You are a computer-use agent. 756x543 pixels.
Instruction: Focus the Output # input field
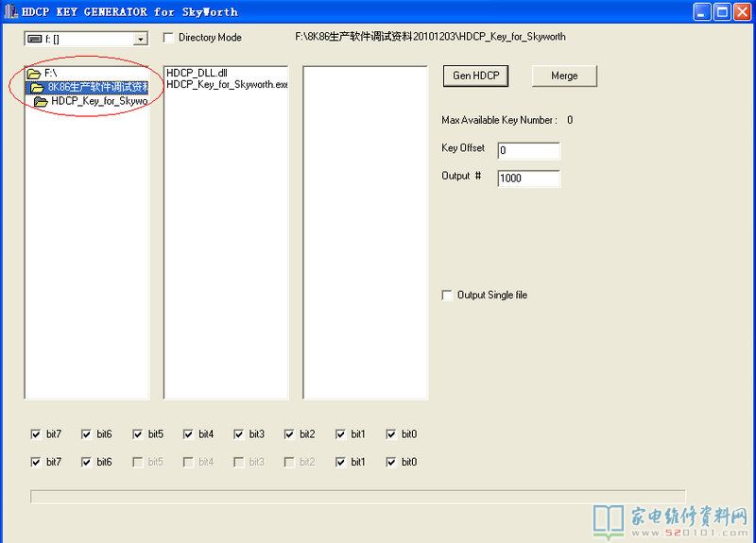[x=529, y=178]
